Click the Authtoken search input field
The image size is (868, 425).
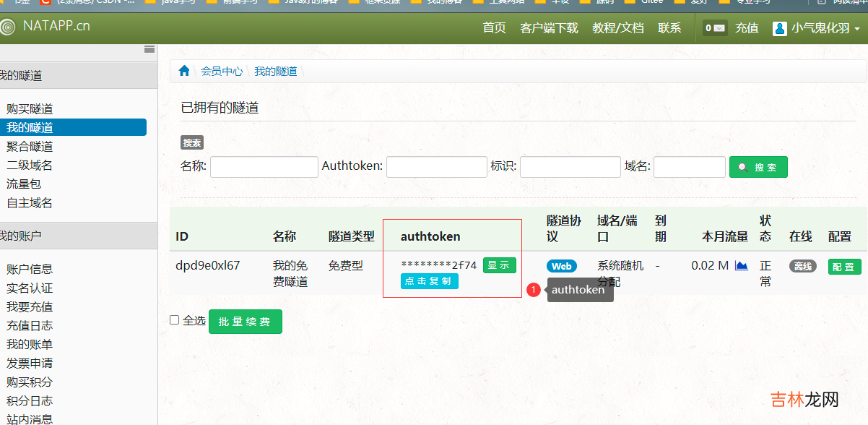pos(436,167)
